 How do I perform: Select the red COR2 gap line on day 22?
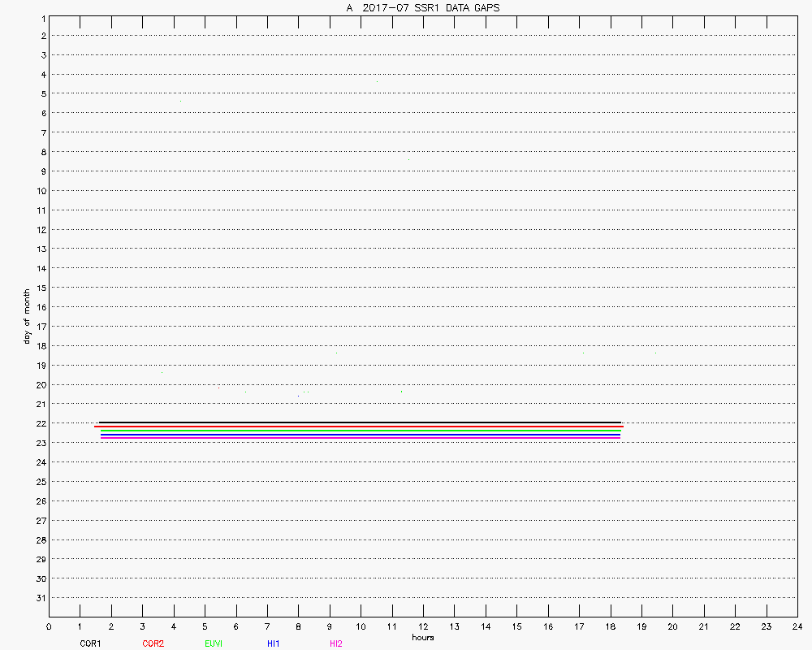(358, 427)
